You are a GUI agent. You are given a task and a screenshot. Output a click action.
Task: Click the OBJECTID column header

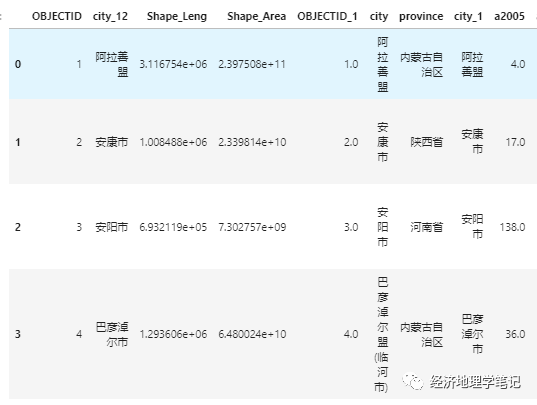(x=57, y=16)
